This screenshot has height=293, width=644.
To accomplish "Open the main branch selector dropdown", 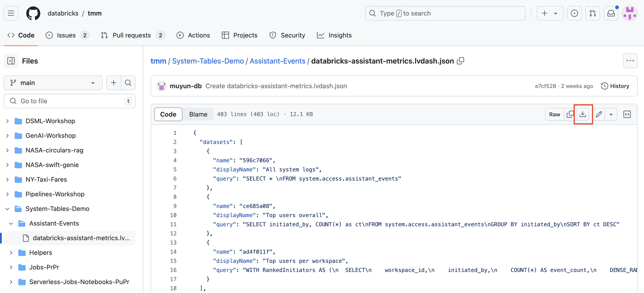I will [x=53, y=83].
